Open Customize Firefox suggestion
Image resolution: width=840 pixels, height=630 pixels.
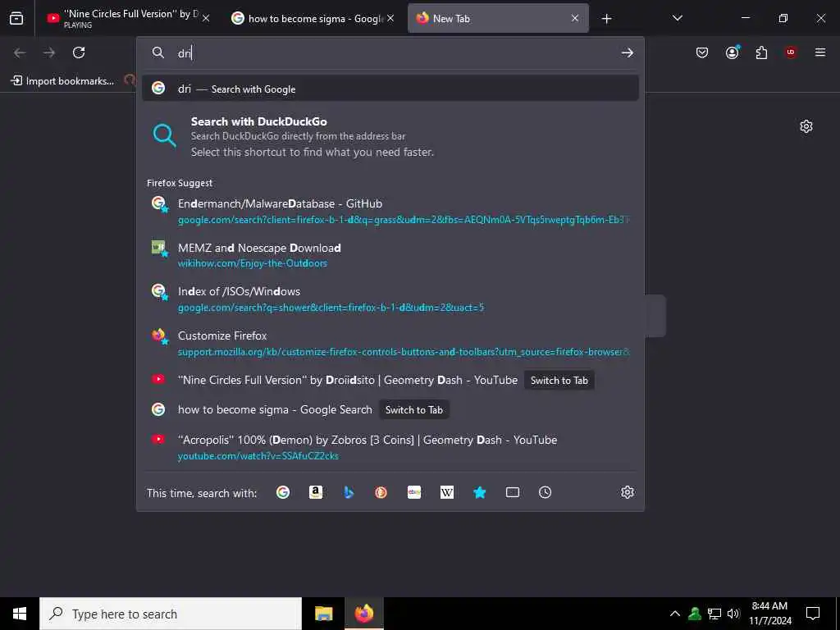(390, 343)
